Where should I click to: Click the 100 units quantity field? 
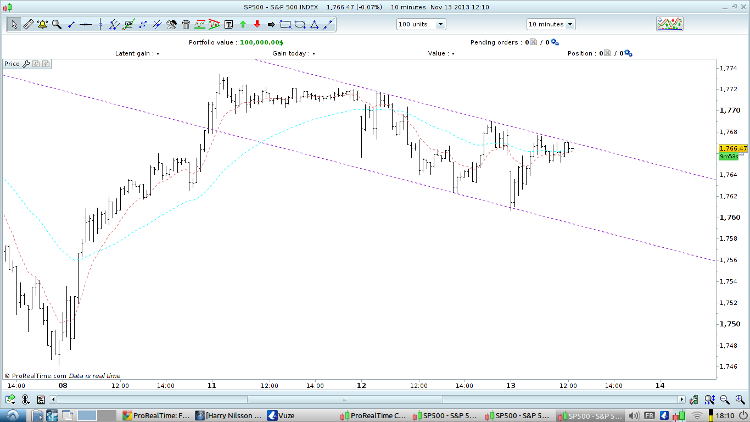point(416,24)
